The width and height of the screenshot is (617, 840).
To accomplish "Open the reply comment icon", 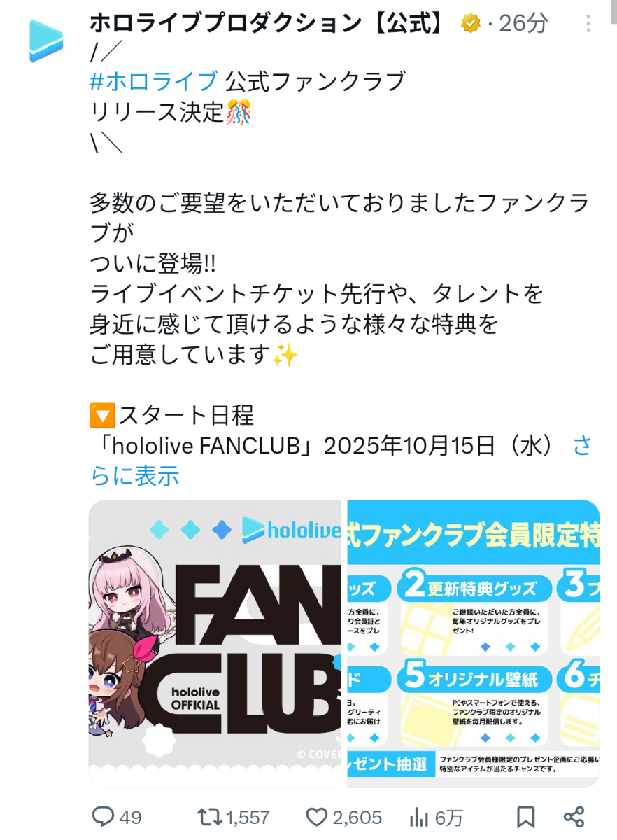I will point(104,816).
